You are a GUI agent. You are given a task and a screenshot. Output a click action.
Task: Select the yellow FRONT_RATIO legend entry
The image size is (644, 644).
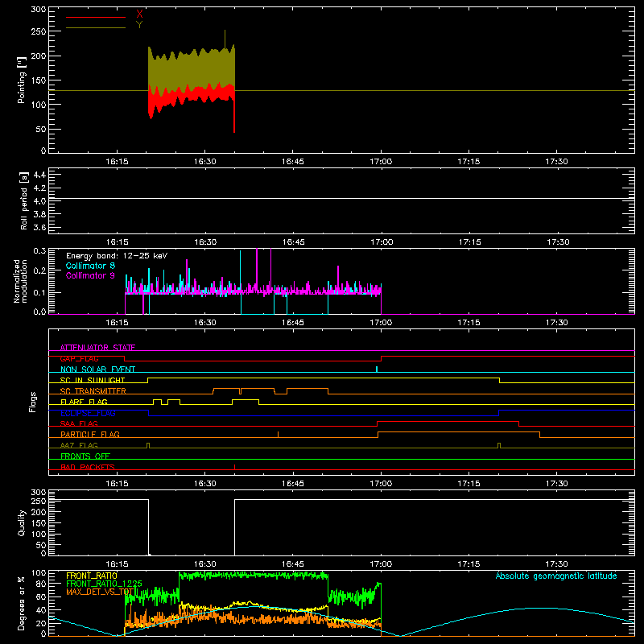(92, 576)
